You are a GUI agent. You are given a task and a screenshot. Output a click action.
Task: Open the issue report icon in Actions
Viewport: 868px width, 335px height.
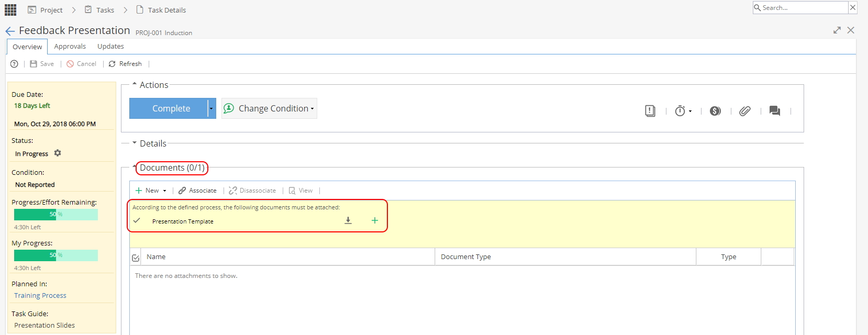click(650, 111)
